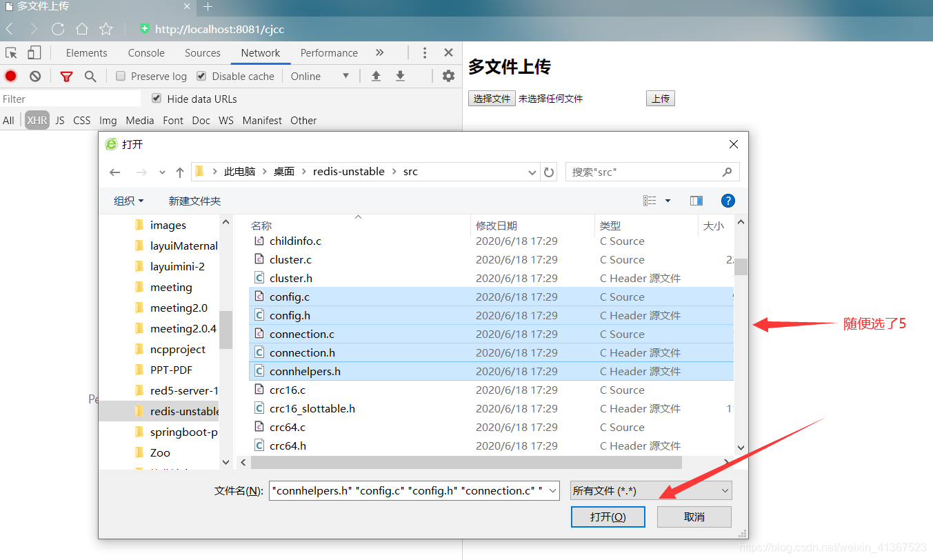Click the 打开(O) button
The image size is (933, 560).
(x=608, y=517)
